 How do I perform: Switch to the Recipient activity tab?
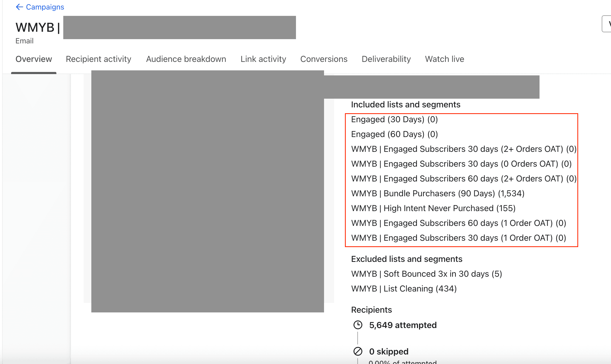tap(98, 59)
